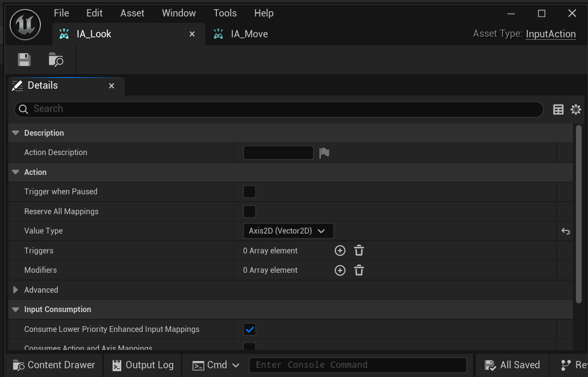Click the IA_Look tab gamepad icon
The height and width of the screenshot is (377, 588).
pos(64,34)
